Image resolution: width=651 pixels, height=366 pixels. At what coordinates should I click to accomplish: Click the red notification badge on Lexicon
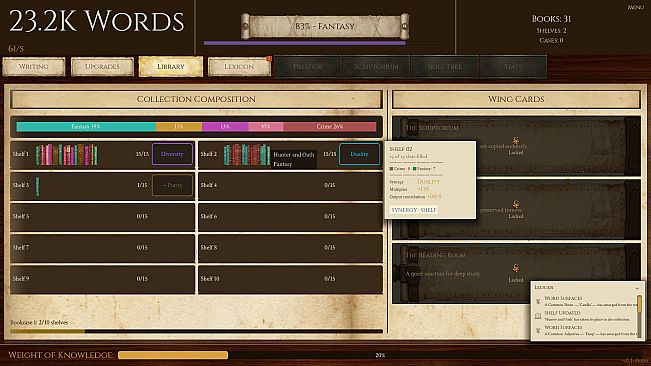(x=269, y=59)
